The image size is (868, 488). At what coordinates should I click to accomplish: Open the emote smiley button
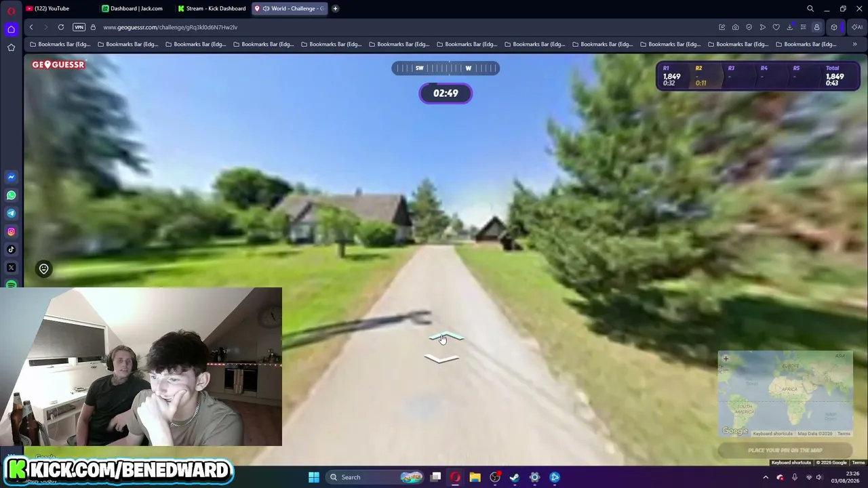coord(43,269)
